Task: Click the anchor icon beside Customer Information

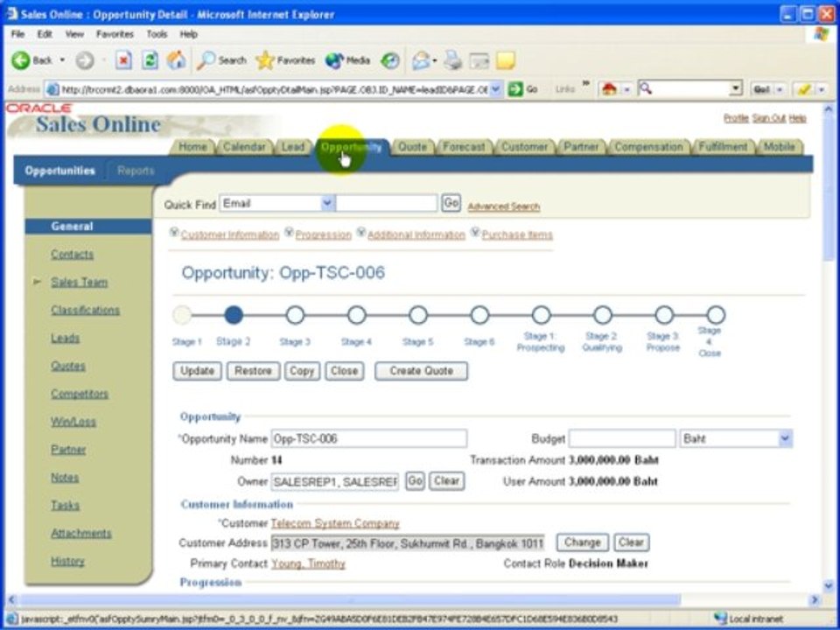Action: tap(174, 232)
